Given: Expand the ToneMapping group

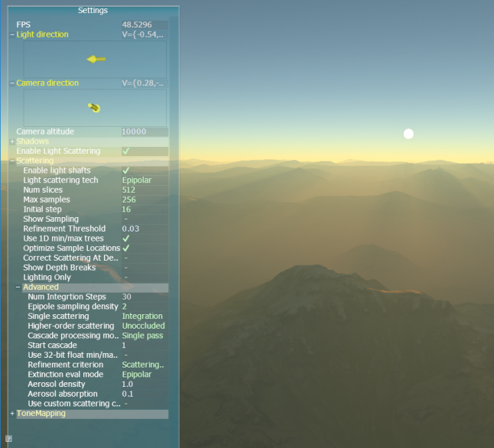Looking at the screenshot, I should pyautogui.click(x=12, y=414).
